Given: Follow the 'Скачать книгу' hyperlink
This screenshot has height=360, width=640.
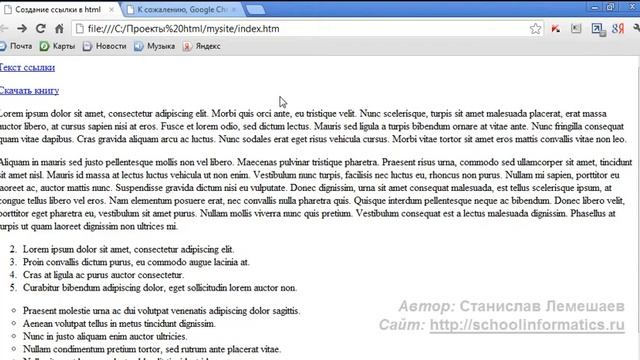Looking at the screenshot, I should click(x=29, y=90).
